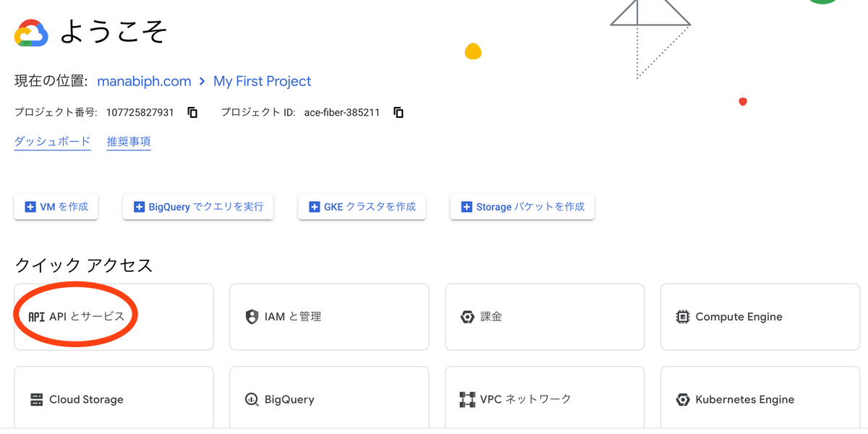Click the Cloud Storage bucket icon
This screenshot has height=434, width=868.
point(36,399)
